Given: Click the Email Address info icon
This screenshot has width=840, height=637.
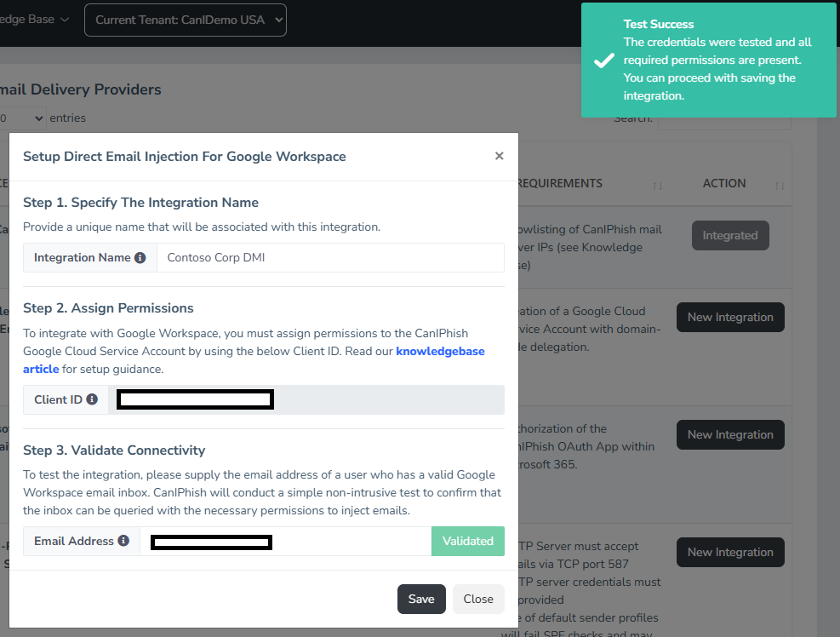Looking at the screenshot, I should click(x=123, y=541).
